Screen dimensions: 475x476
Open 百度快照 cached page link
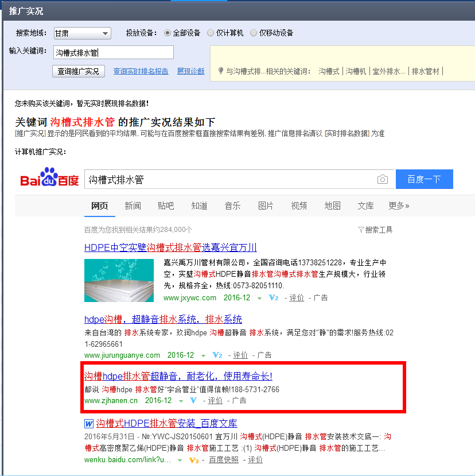click(x=224, y=460)
